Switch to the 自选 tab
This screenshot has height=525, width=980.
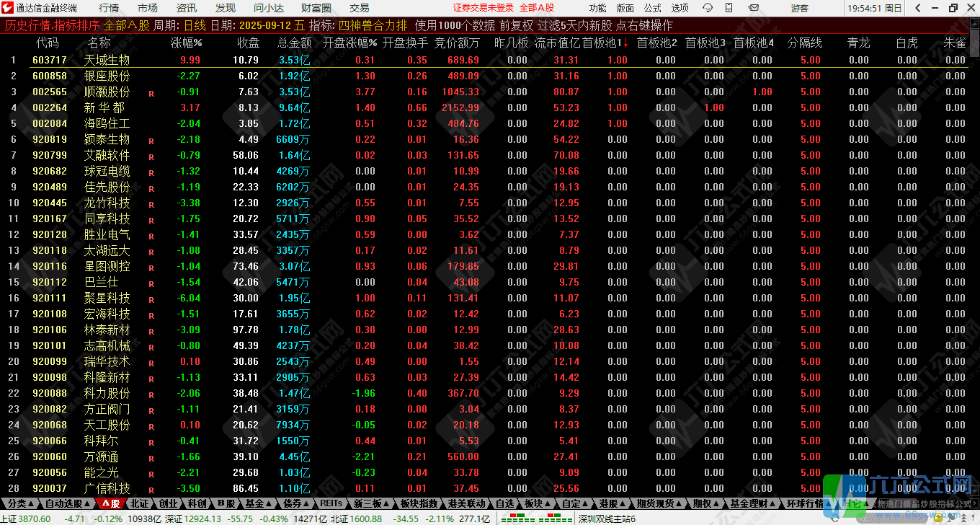coord(504,503)
